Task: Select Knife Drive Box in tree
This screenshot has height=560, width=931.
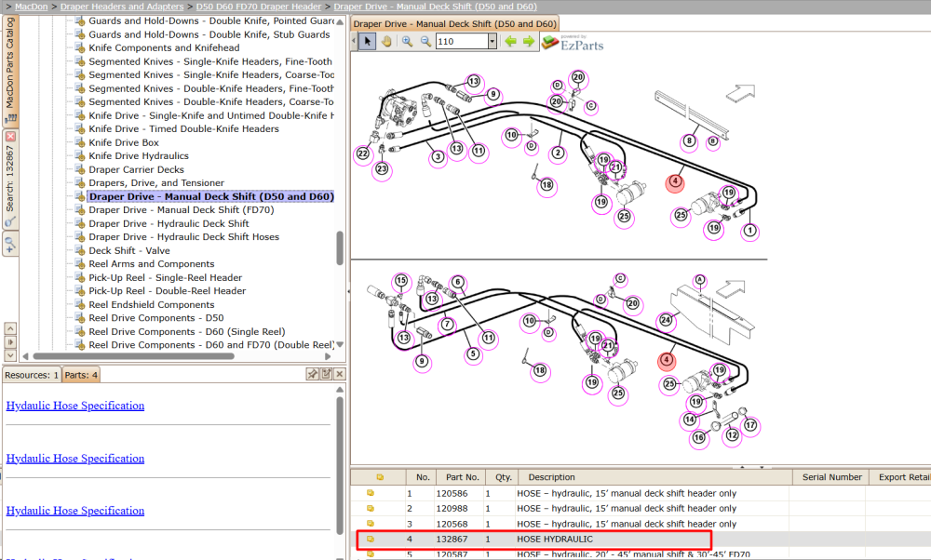Action: click(x=124, y=142)
